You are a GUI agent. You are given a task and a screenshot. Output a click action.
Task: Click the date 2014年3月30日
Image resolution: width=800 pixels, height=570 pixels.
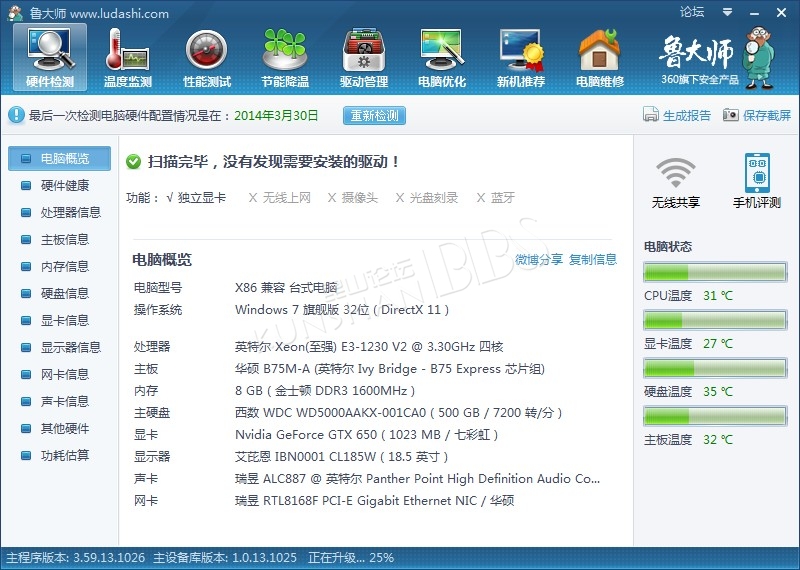point(276,115)
